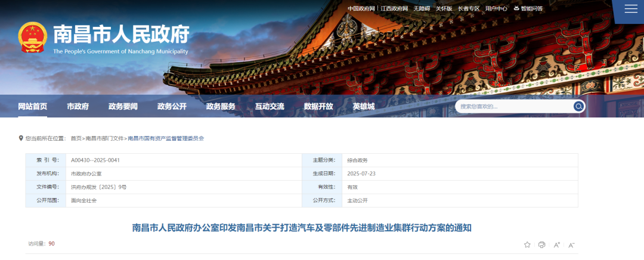Click the search box 搜索您喜欢的
644x260 pixels.
pos(513,106)
